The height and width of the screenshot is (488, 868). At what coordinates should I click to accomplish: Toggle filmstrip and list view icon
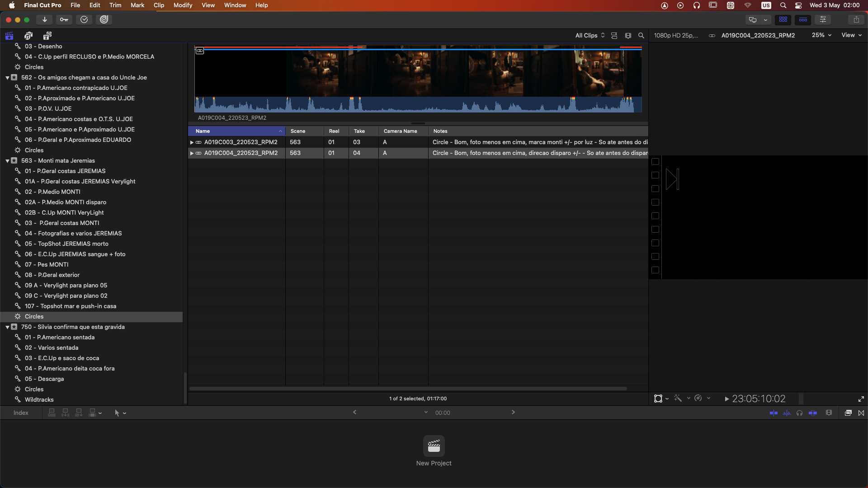(614, 35)
